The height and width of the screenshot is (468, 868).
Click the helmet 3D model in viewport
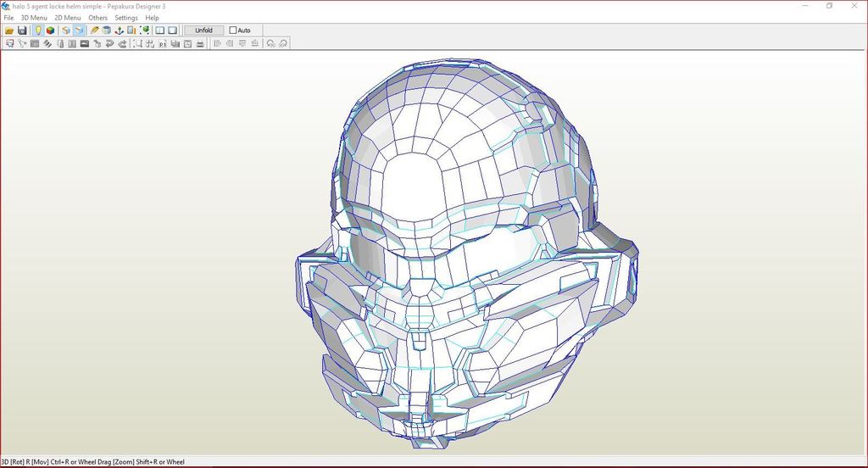pyautogui.click(x=465, y=254)
